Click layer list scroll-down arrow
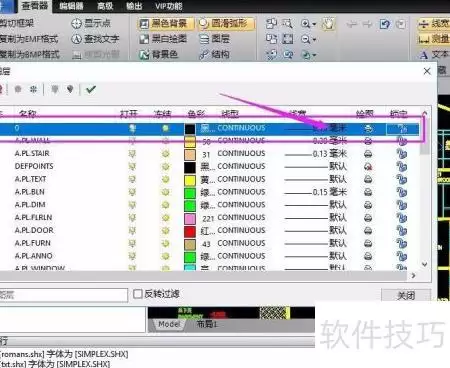 (424, 264)
